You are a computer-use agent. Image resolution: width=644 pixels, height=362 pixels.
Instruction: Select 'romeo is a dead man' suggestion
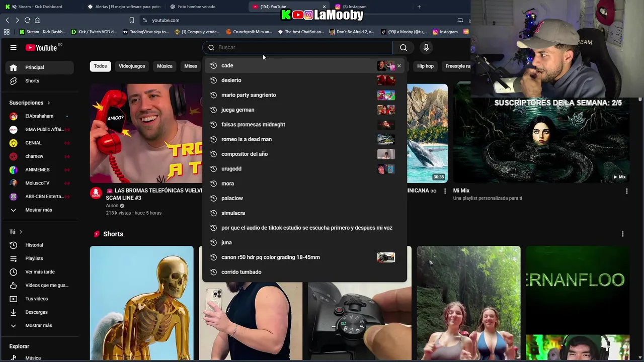click(305, 139)
